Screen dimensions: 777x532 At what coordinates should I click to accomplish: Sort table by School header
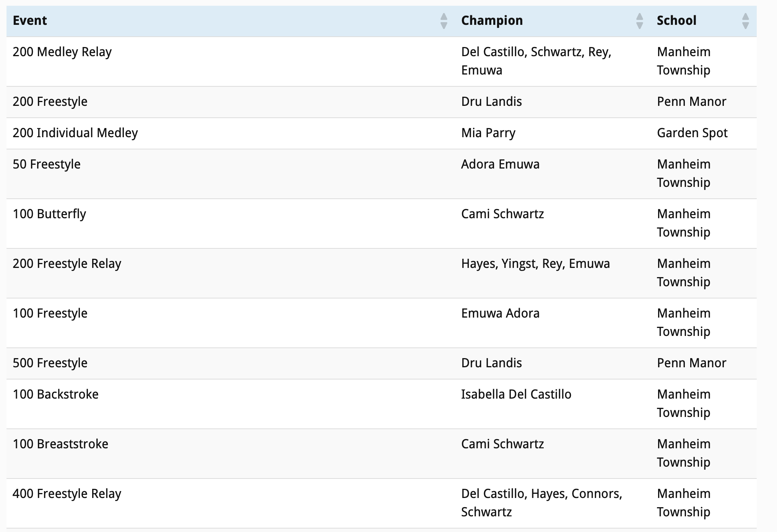coord(676,21)
